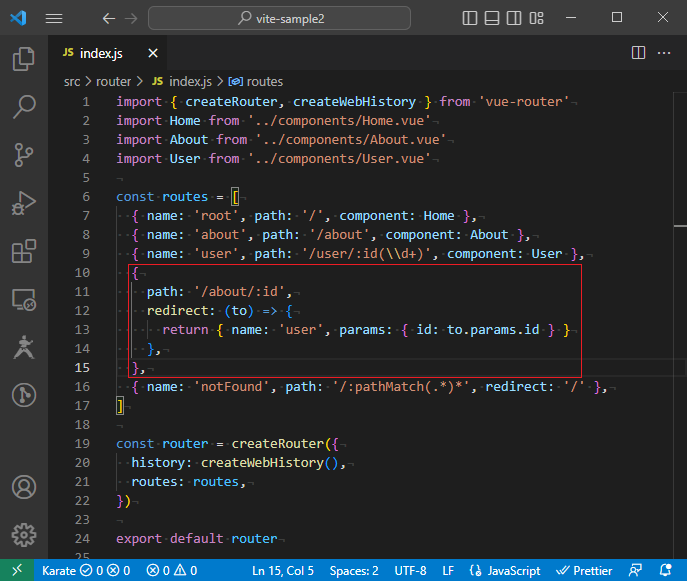687x581 pixels.
Task: Click '../components/About.vue' import path
Action: [x=351, y=139]
